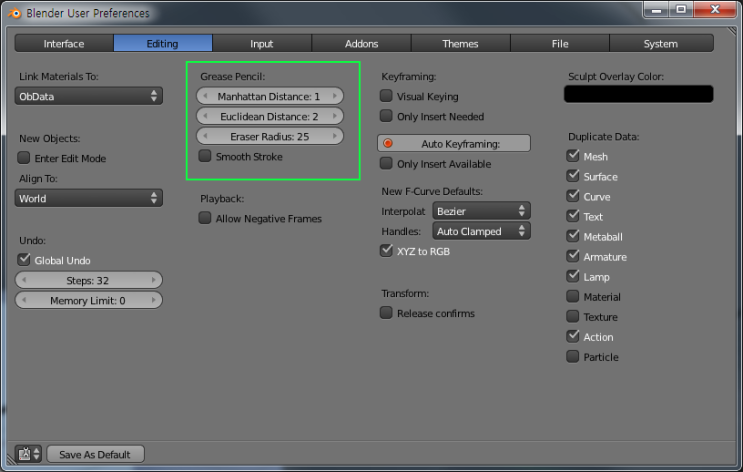
Task: Click the Manhattan Distance value field
Action: pyautogui.click(x=270, y=96)
